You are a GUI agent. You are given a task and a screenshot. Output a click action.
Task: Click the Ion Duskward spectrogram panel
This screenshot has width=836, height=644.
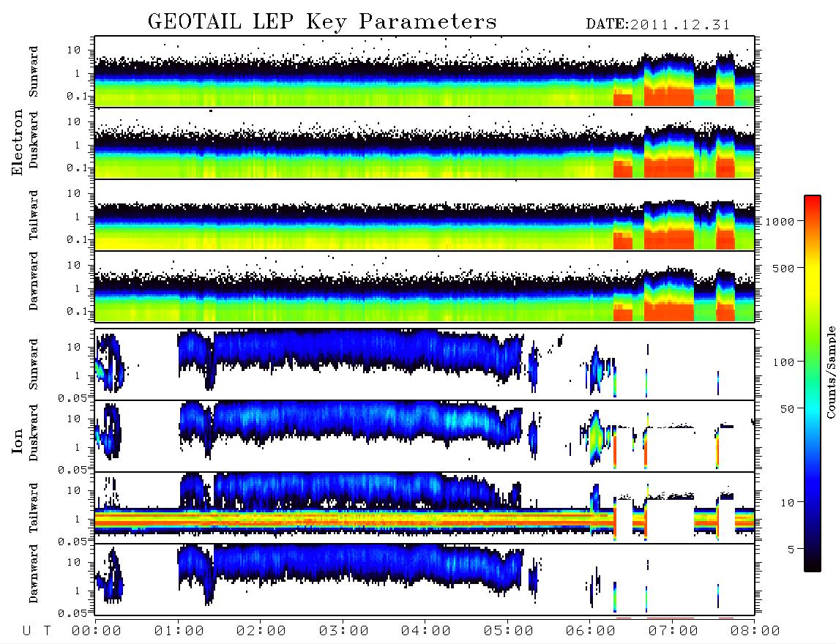pyautogui.click(x=425, y=436)
